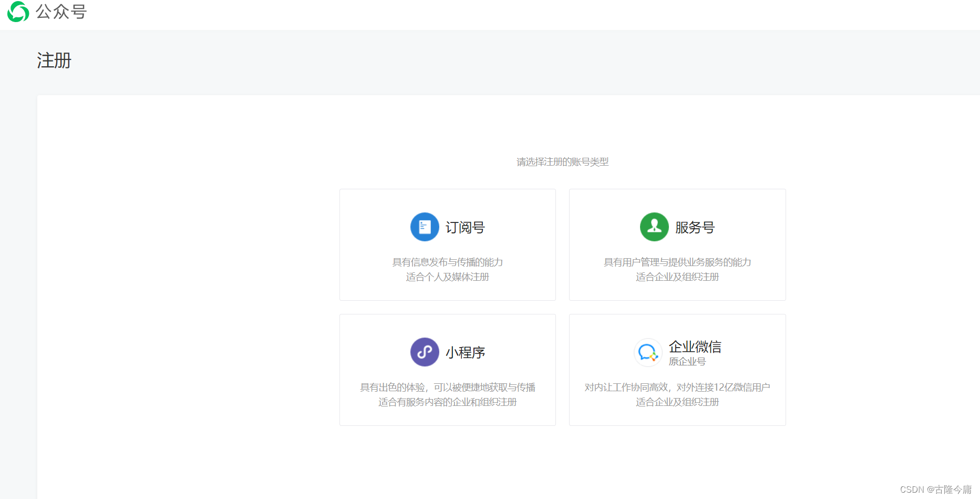Screen dimensions: 980x499
Task: Click the 注册 page heading
Action: coord(54,60)
